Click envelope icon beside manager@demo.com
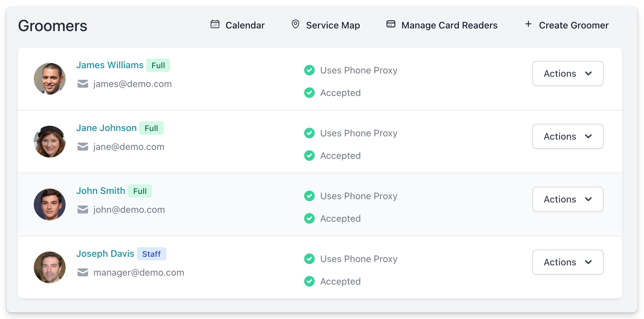Image resolution: width=644 pixels, height=319 pixels. click(83, 273)
